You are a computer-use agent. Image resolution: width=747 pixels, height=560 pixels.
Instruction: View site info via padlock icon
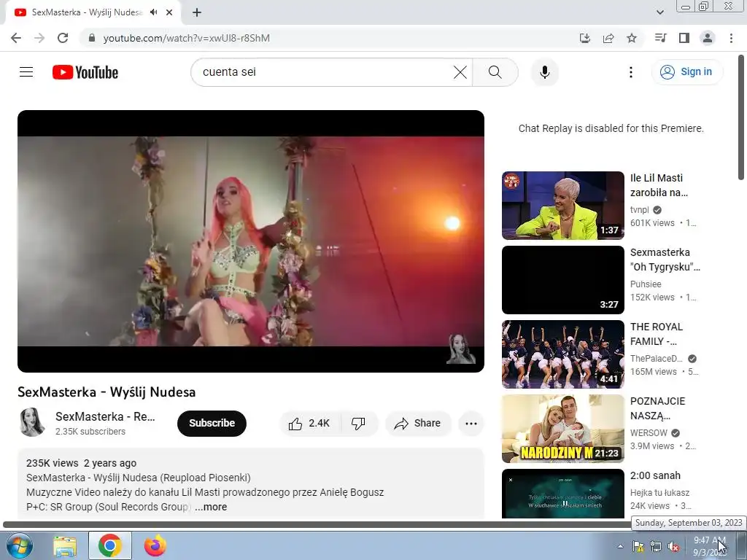tap(92, 38)
